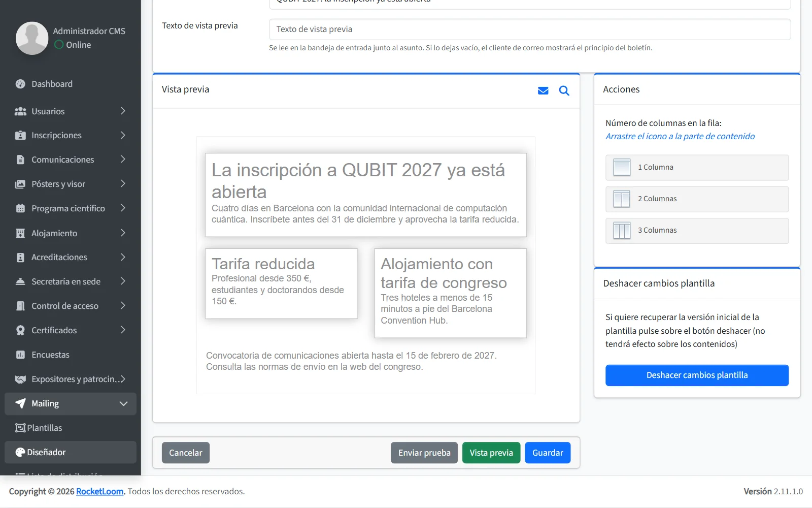Click the green Online status indicator
The height and width of the screenshot is (508, 812).
coord(59,45)
